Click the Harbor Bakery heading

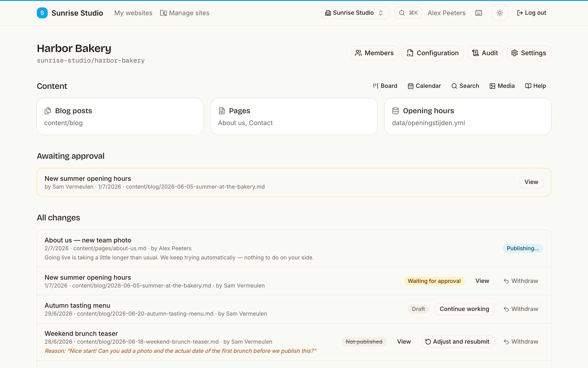(x=74, y=48)
